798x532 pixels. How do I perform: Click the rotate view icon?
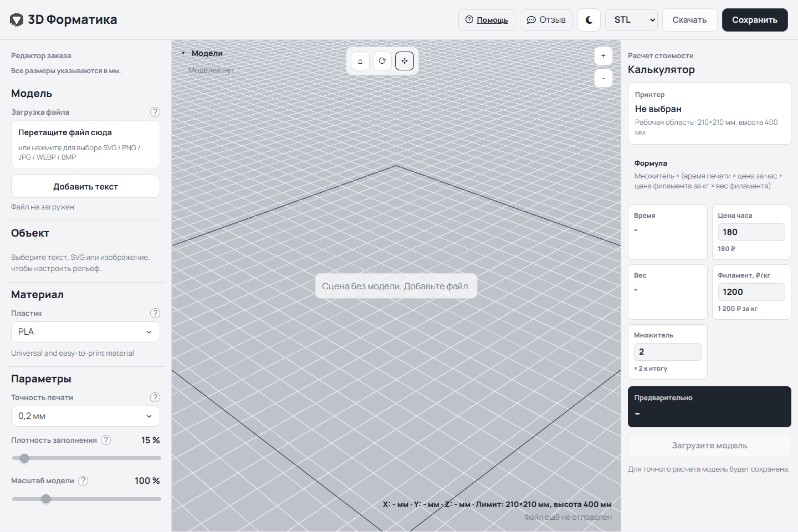click(382, 61)
